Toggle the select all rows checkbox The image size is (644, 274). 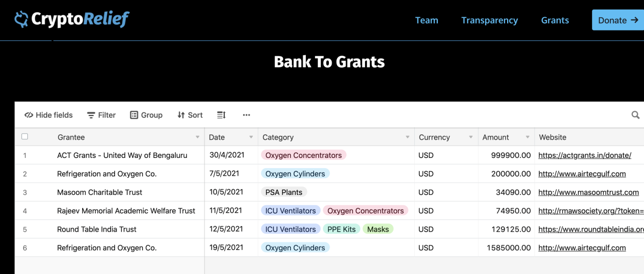point(25,136)
